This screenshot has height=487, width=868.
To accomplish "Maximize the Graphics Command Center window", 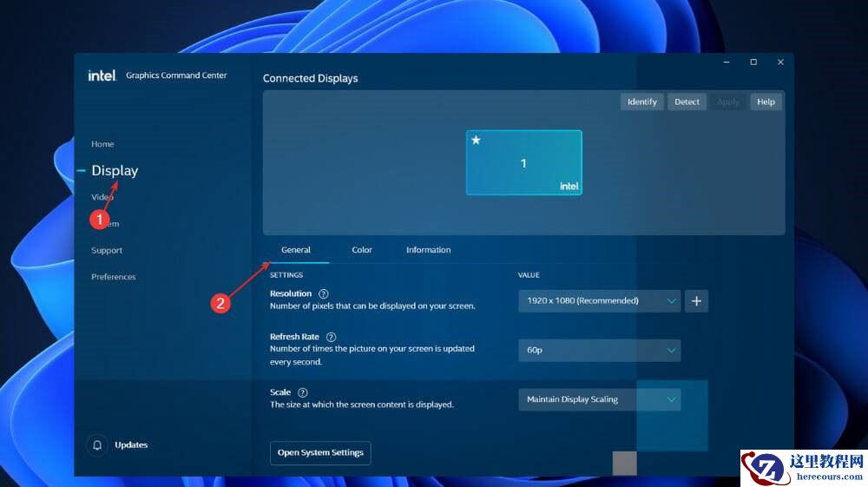I will [x=753, y=62].
